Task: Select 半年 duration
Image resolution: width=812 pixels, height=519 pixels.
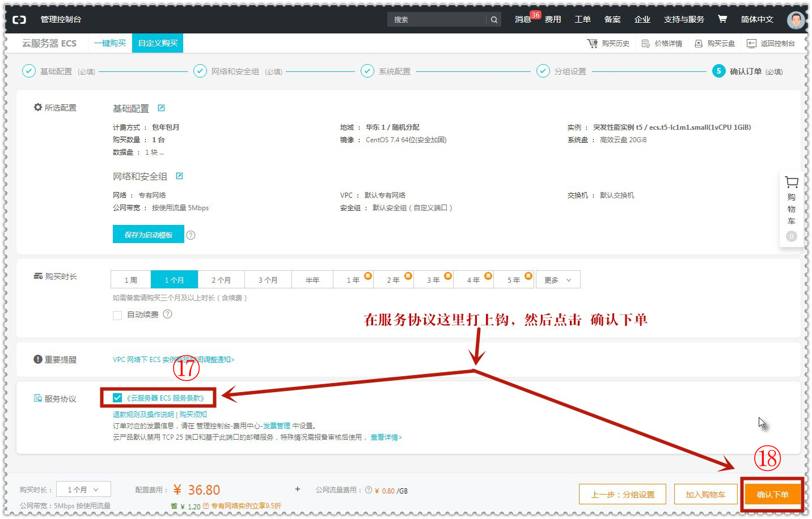Action: coord(312,280)
